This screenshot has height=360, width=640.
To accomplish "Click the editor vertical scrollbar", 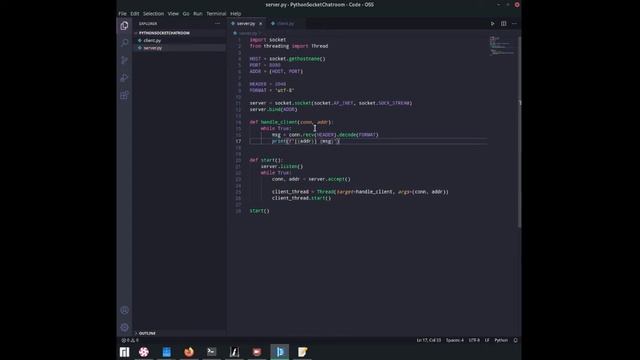I will (x=520, y=131).
